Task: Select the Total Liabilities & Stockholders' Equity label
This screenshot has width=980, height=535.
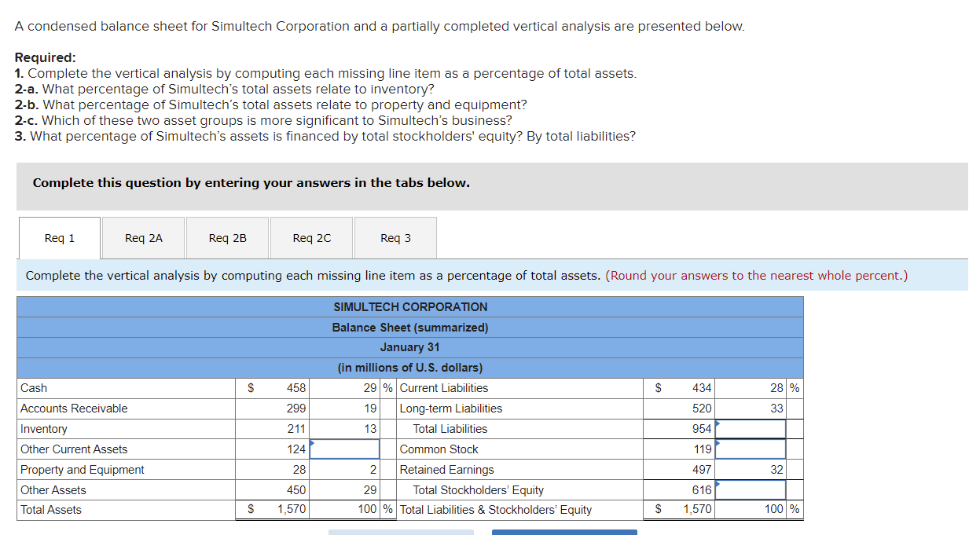Action: point(496,510)
